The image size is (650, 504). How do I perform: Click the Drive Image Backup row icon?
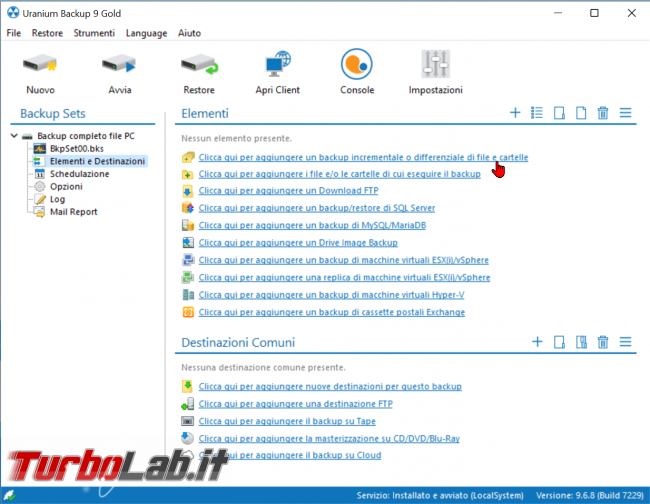tap(188, 242)
